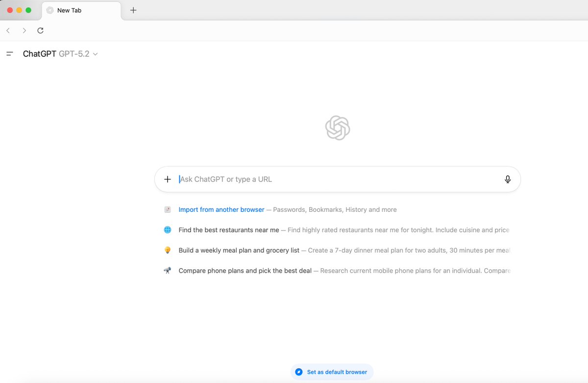Go forward with the forward arrow

pos(24,30)
